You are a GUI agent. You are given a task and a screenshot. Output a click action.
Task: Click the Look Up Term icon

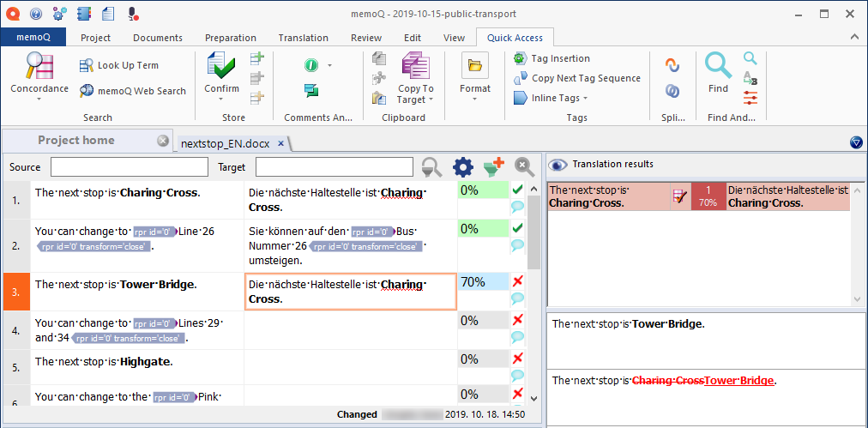pos(87,65)
